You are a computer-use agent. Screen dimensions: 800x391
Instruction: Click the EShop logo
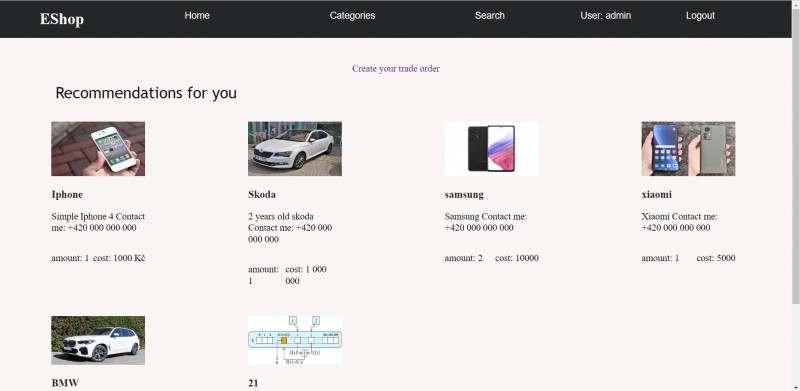(x=62, y=19)
